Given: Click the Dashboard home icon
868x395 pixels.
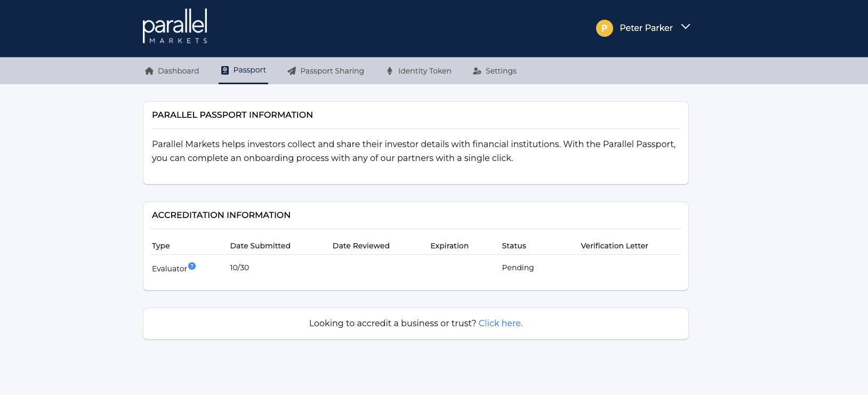Looking at the screenshot, I should tap(149, 71).
